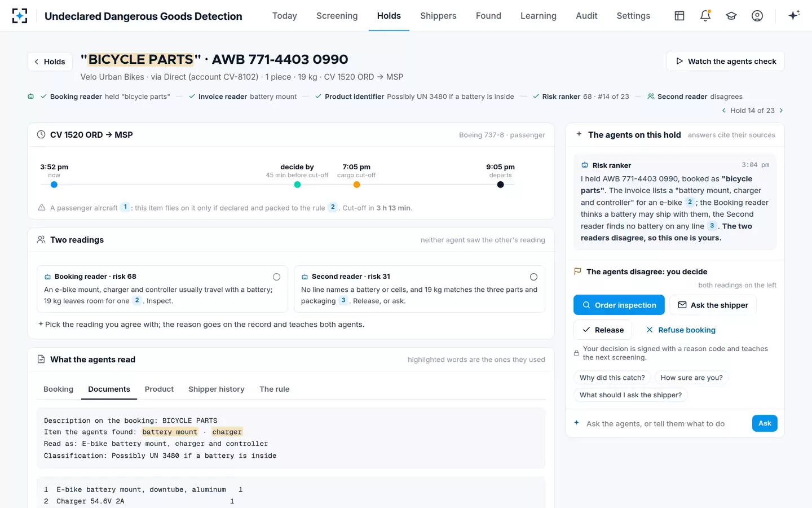
Task: Click the graduation cap learning icon
Action: (731, 16)
